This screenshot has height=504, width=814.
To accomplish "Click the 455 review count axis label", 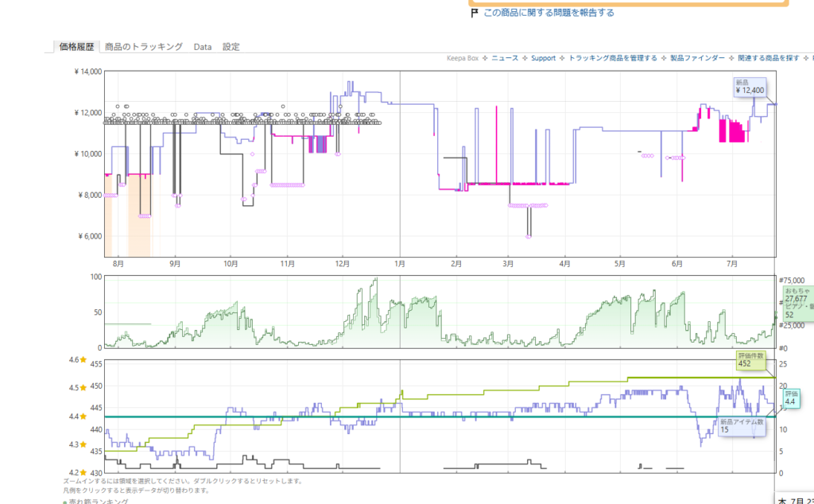I will click(x=96, y=364).
